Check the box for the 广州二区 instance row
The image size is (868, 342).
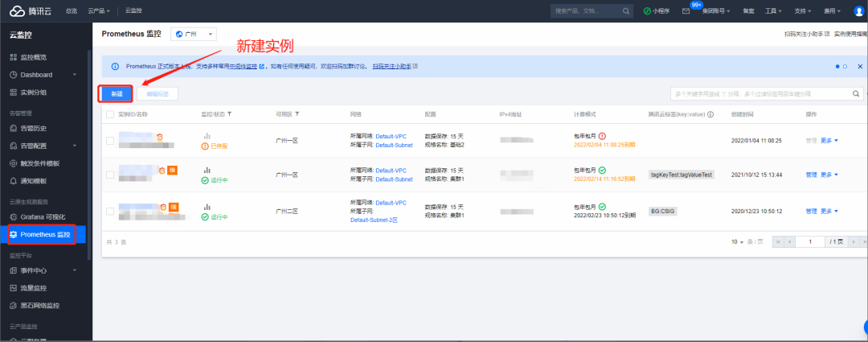pyautogui.click(x=110, y=211)
